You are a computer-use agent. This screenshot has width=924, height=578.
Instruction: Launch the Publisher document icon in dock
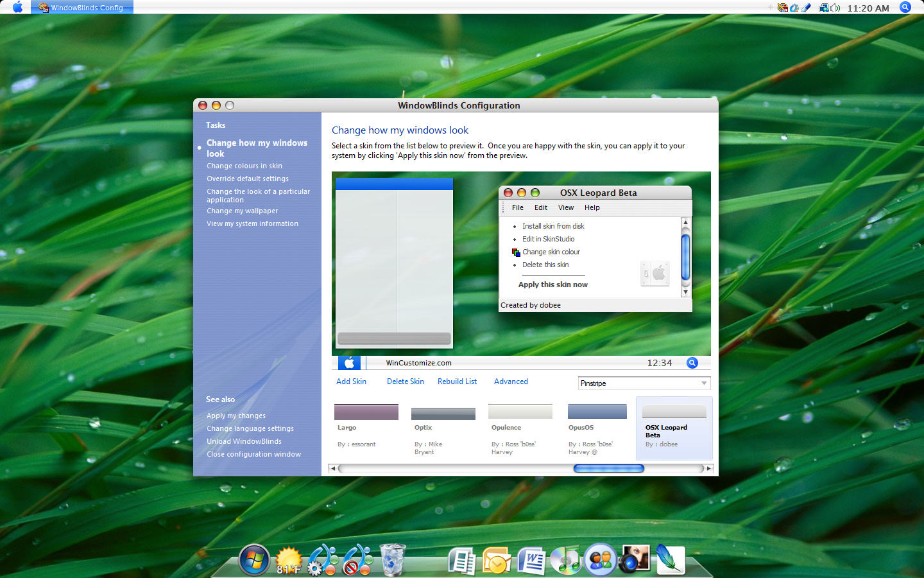click(461, 561)
